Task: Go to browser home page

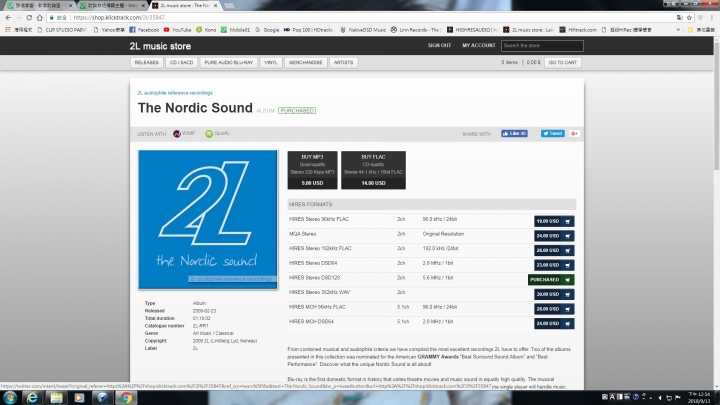Action: (x=39, y=17)
